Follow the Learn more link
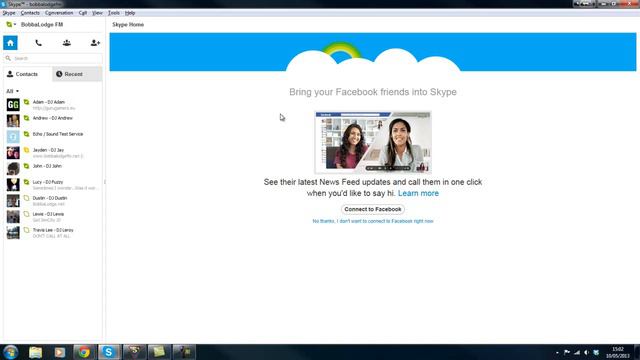This screenshot has width=640, height=360. 418,193
